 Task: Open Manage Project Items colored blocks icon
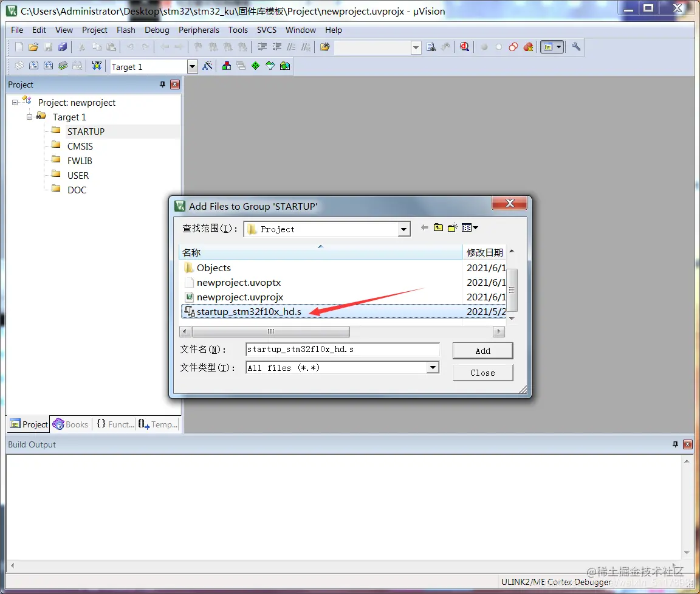pyautogui.click(x=226, y=66)
